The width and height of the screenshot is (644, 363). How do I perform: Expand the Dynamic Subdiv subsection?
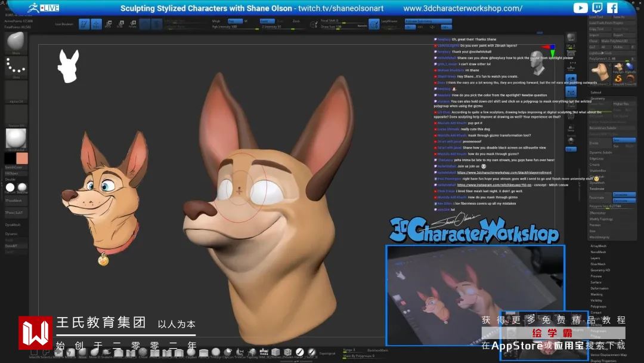(x=600, y=152)
